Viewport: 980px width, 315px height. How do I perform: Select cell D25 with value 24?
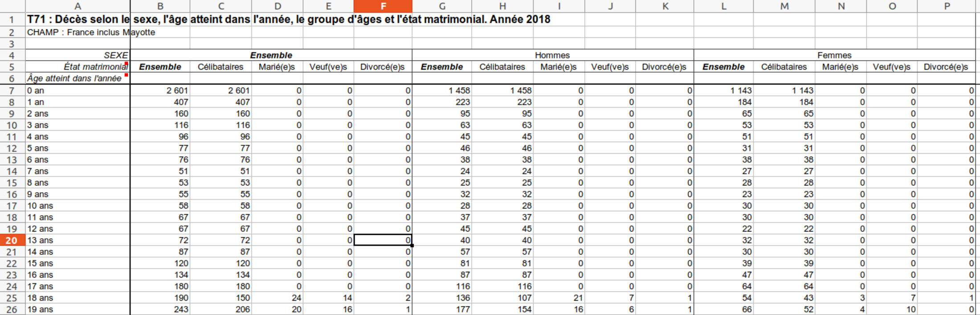[277, 298]
